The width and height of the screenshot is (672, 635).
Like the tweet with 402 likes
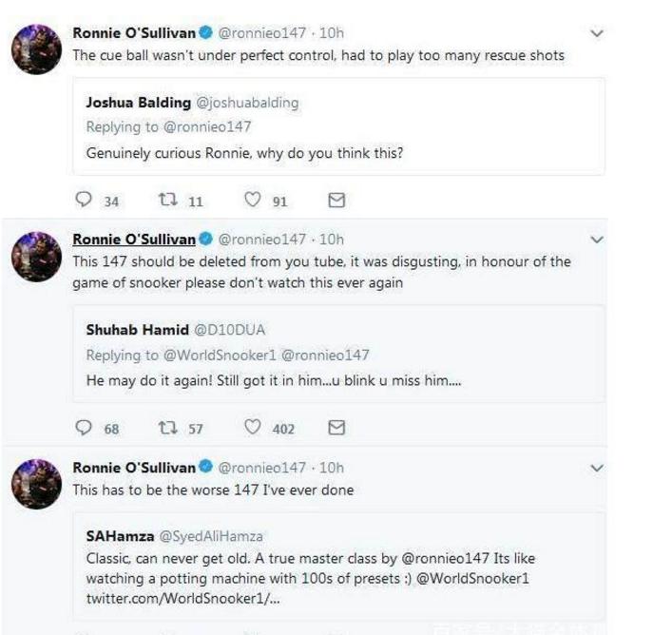[x=252, y=428]
